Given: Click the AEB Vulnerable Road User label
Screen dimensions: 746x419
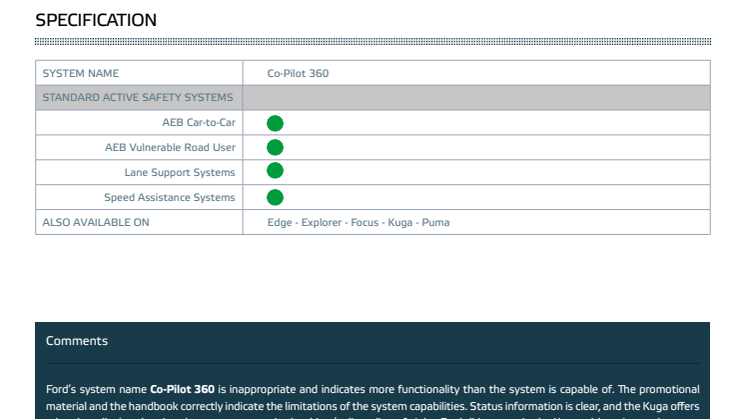Looking at the screenshot, I should pos(170,147).
